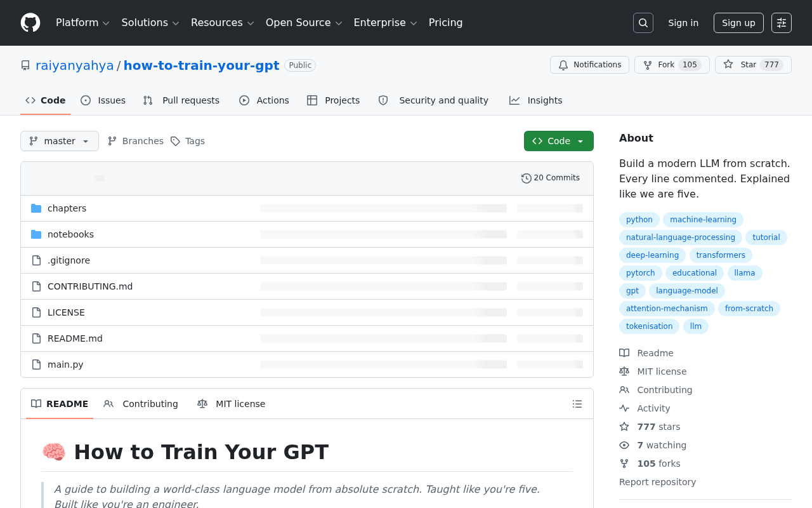Open Security and quality tab
The width and height of the screenshot is (812, 508).
pyautogui.click(x=433, y=100)
